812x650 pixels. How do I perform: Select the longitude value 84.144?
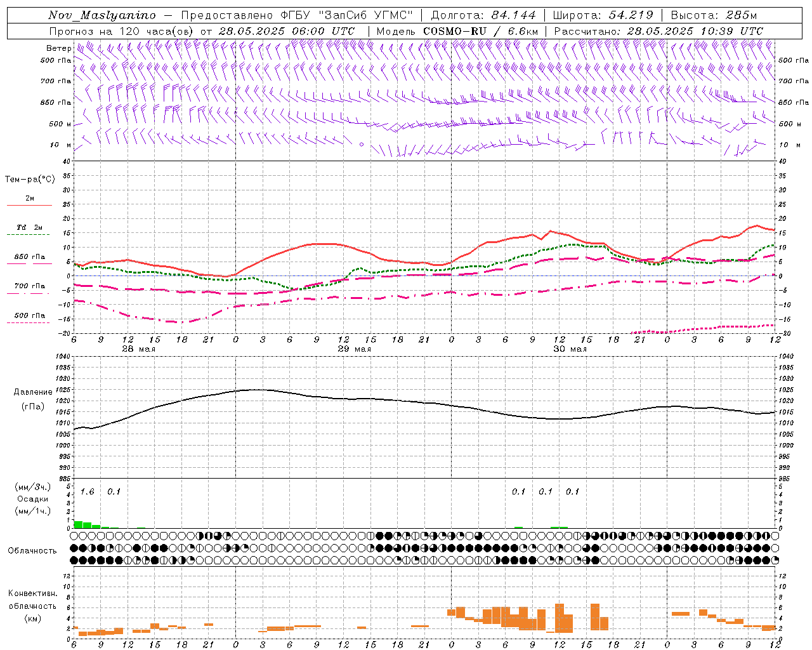coord(514,15)
